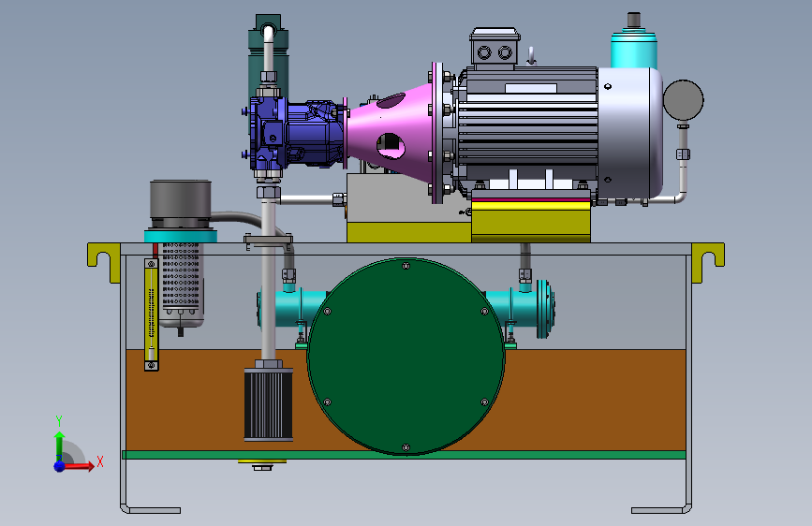Select the round gray pressure gauge dial
Screen dimensions: 812x526
point(683,100)
